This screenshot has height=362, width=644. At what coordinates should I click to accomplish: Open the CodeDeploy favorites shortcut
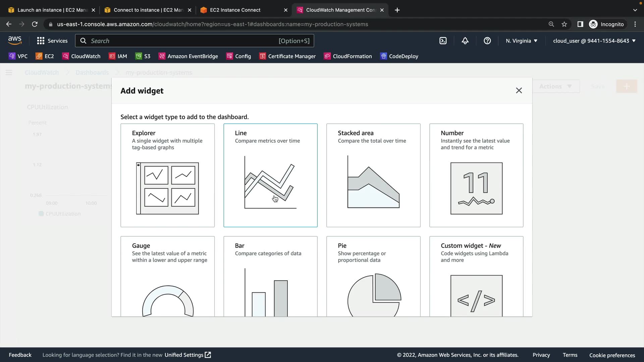(399, 56)
